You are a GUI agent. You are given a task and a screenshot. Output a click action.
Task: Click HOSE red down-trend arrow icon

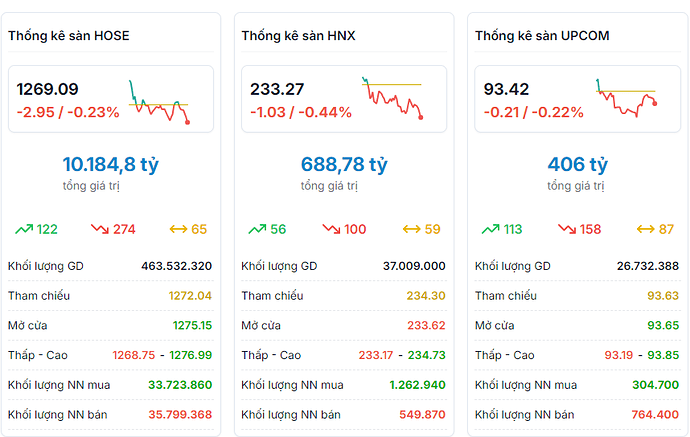[100, 229]
